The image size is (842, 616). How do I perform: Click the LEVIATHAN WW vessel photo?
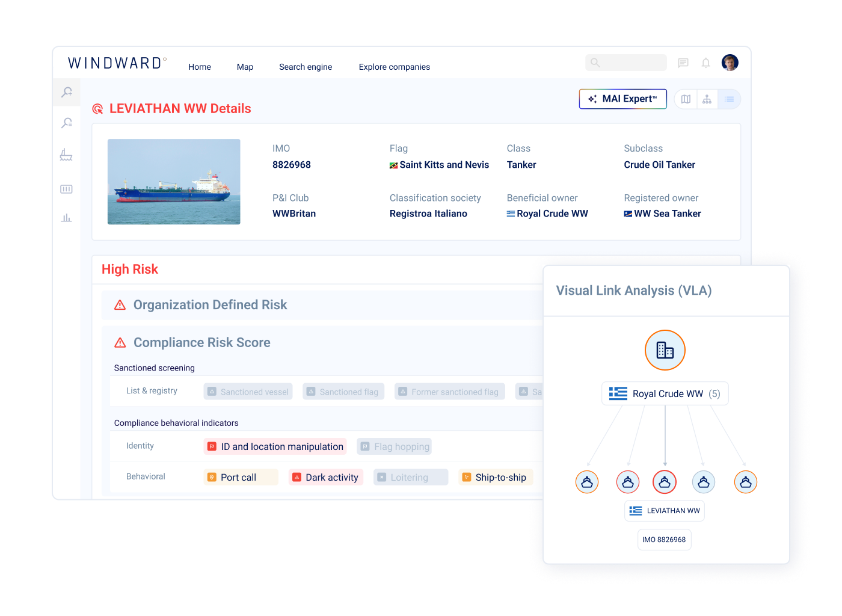click(x=174, y=182)
